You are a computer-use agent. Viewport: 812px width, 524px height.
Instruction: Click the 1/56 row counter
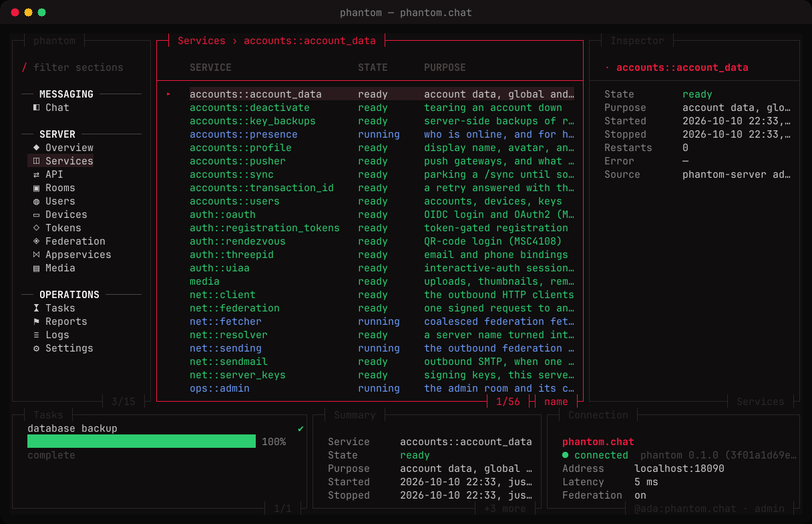508,402
